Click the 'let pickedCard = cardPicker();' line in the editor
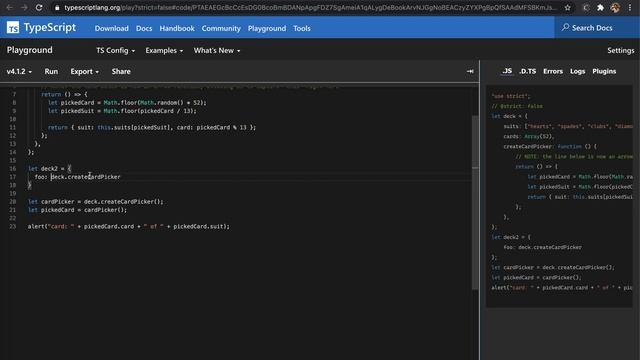The width and height of the screenshot is (640, 360). (x=77, y=210)
